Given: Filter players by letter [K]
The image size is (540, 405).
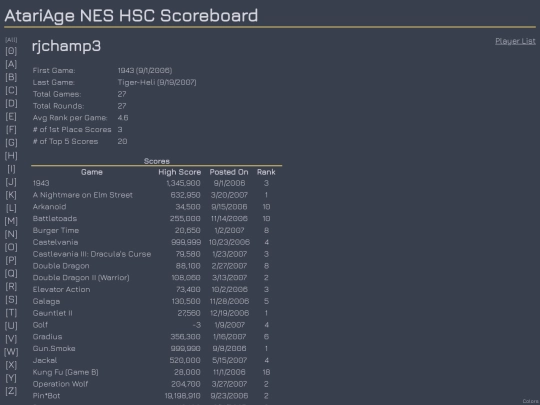Looking at the screenshot, I should pyautogui.click(x=11, y=195).
